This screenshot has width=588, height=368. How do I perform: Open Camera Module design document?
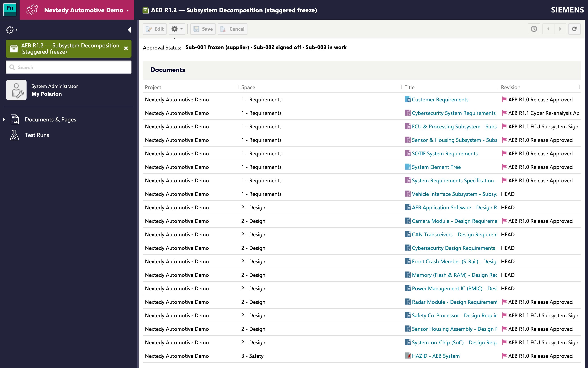click(454, 221)
